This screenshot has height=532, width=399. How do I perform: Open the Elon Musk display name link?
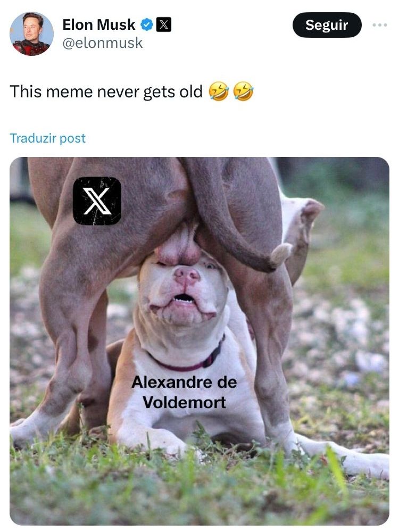pos(99,25)
